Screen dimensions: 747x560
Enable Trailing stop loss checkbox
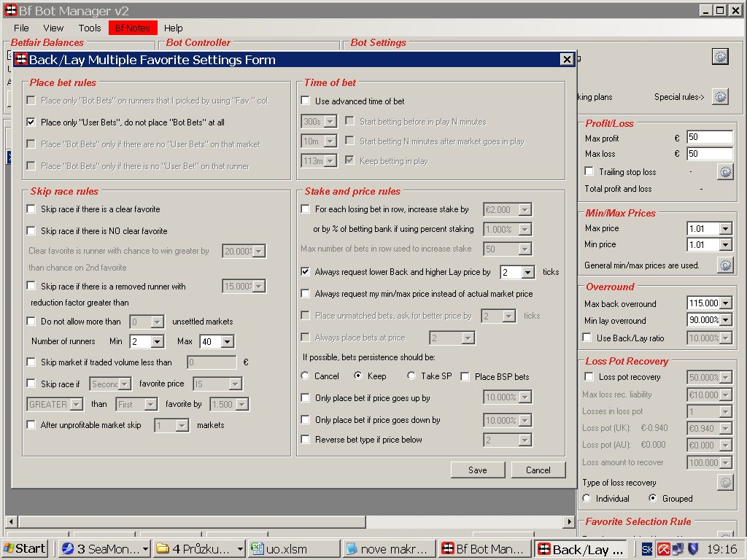pos(589,171)
